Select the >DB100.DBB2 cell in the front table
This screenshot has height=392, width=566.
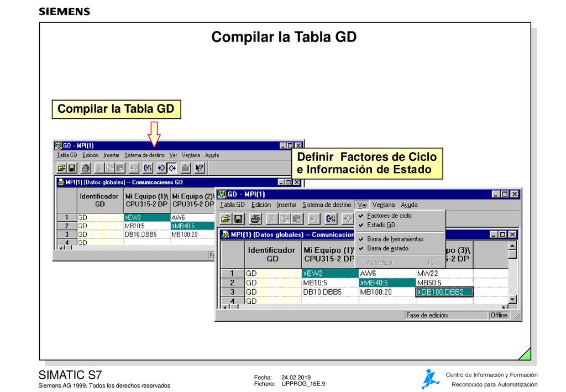[444, 292]
